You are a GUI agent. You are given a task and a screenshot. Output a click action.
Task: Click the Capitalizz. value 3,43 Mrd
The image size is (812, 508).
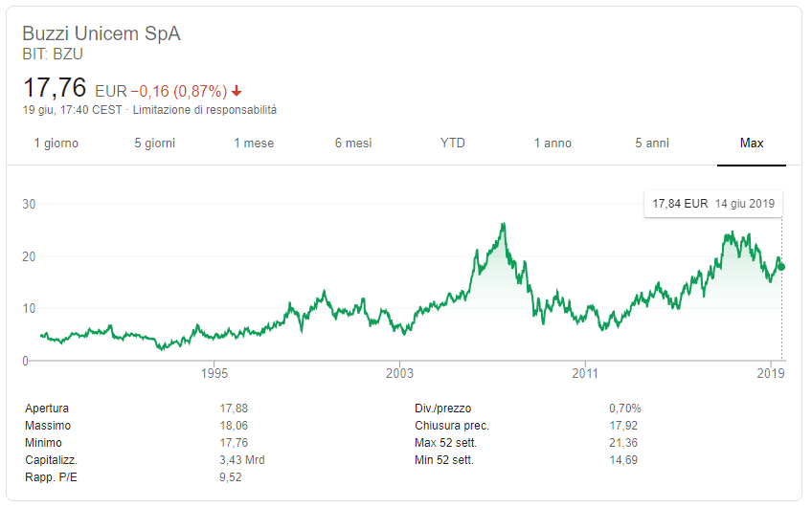[242, 460]
